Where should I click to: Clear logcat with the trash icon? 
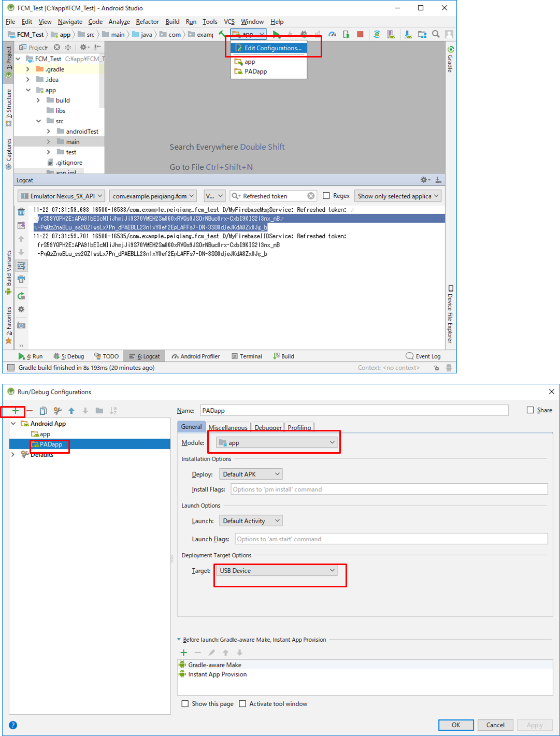tap(21, 211)
